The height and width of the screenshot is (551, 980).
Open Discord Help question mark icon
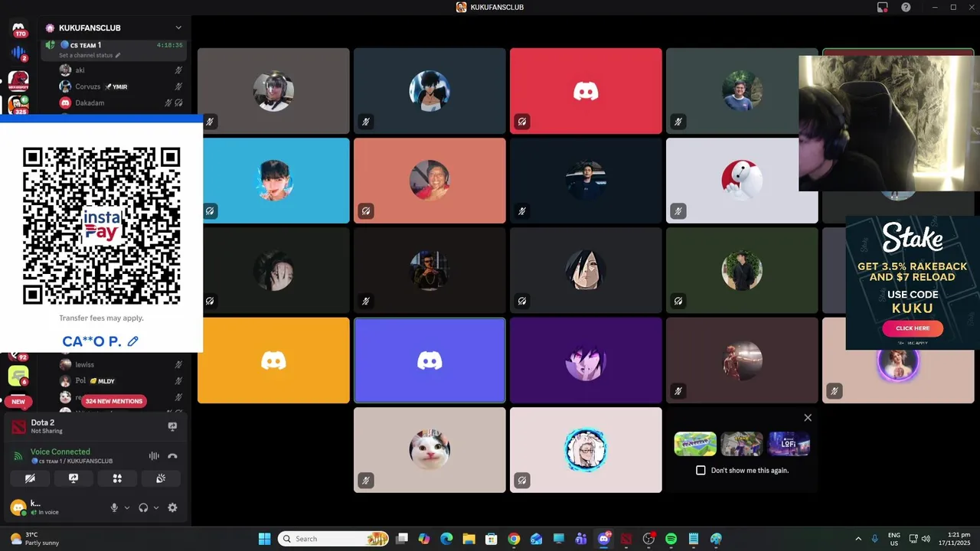[x=906, y=7]
